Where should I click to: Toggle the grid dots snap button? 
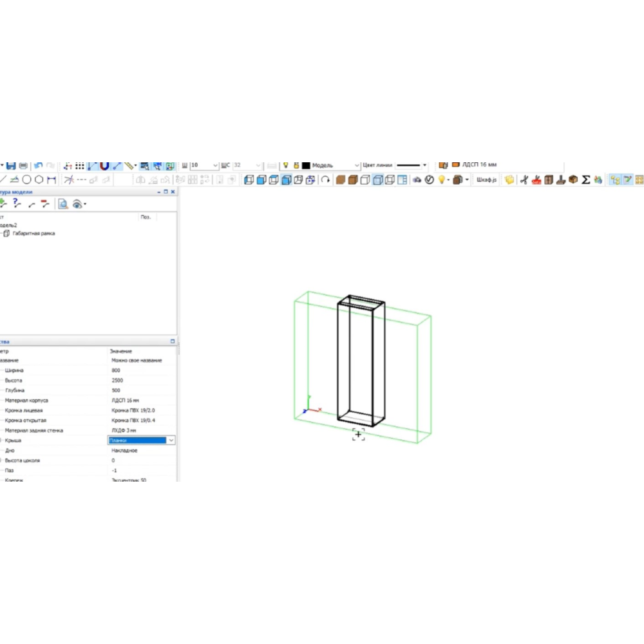tap(80, 166)
